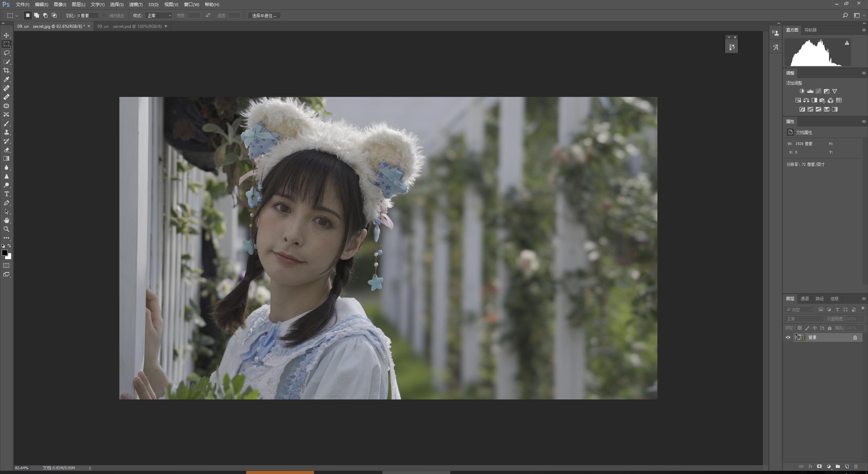Open layer blend mode dropdown 正常

804,319
